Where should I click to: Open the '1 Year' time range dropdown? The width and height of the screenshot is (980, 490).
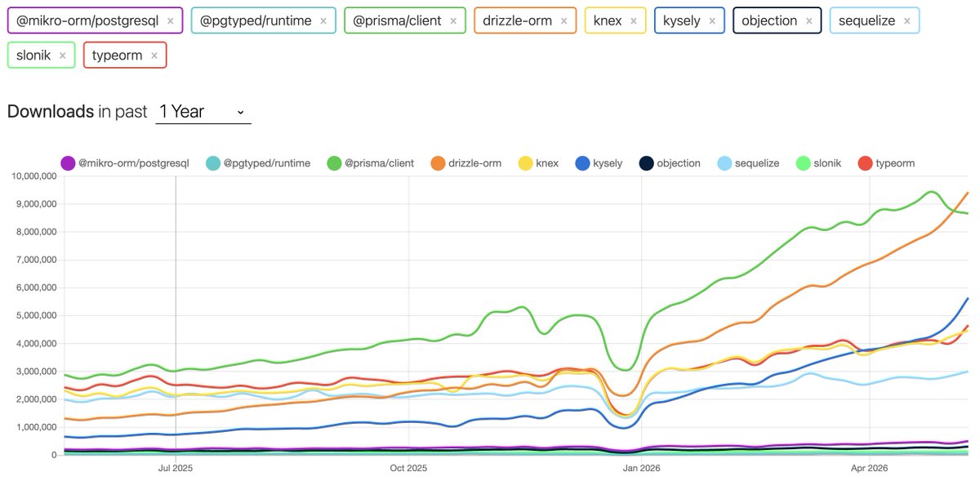point(203,112)
